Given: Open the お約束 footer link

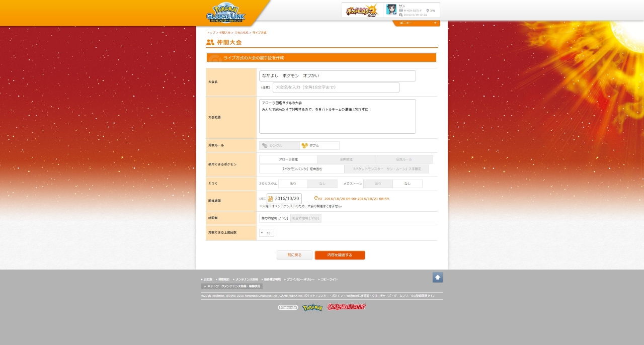Looking at the screenshot, I should click(207, 279).
